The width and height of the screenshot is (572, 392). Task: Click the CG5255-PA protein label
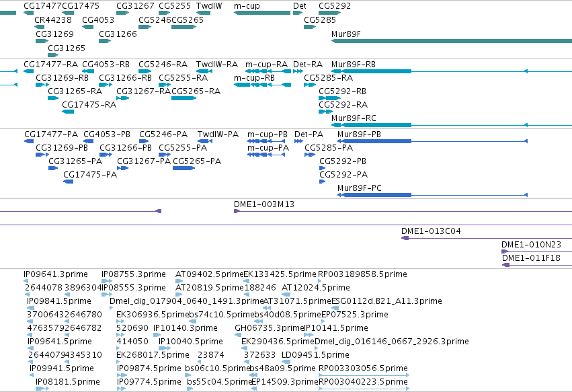[x=183, y=148]
